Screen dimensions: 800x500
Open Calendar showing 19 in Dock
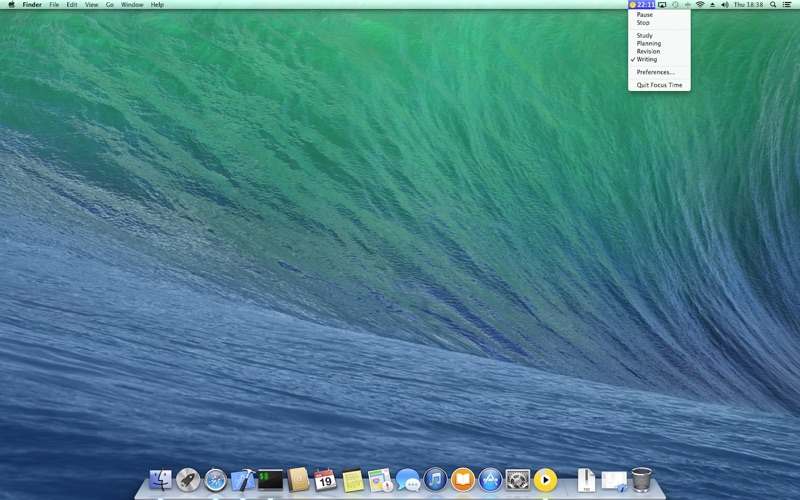325,480
